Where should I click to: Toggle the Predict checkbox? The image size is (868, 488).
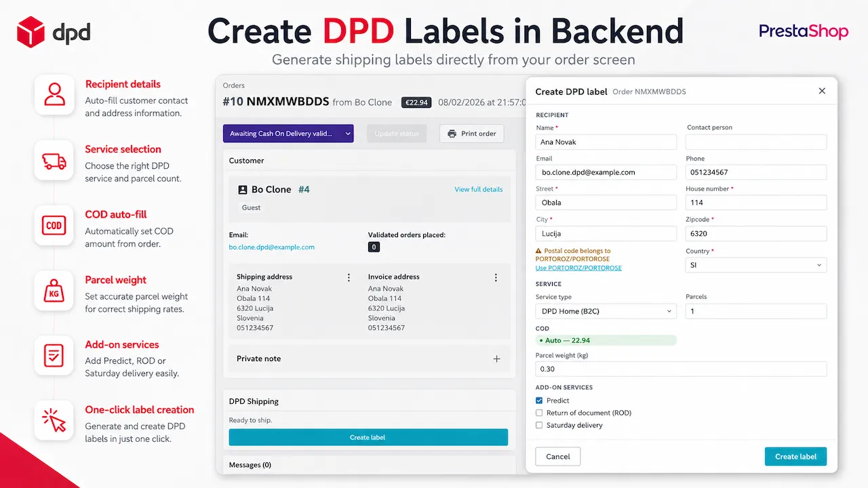click(539, 401)
